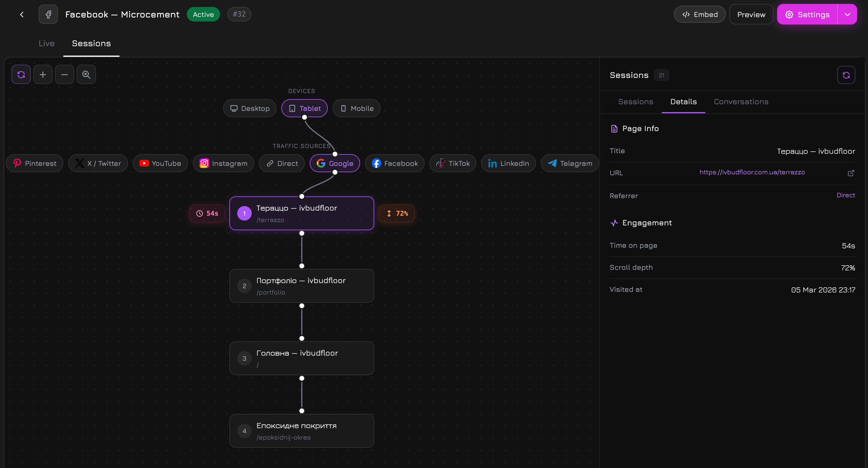The image size is (868, 468).
Task: Filter by Mobile device
Action: tap(356, 108)
